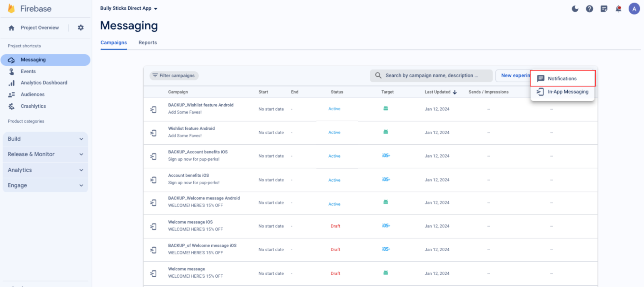Go to Analytics Dashboard in sidebar

tap(44, 83)
